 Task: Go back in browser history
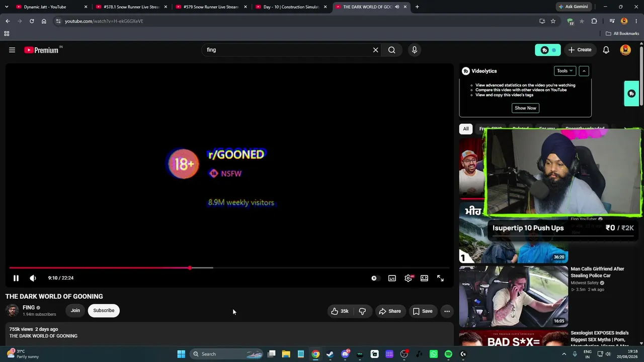pyautogui.click(x=8, y=21)
